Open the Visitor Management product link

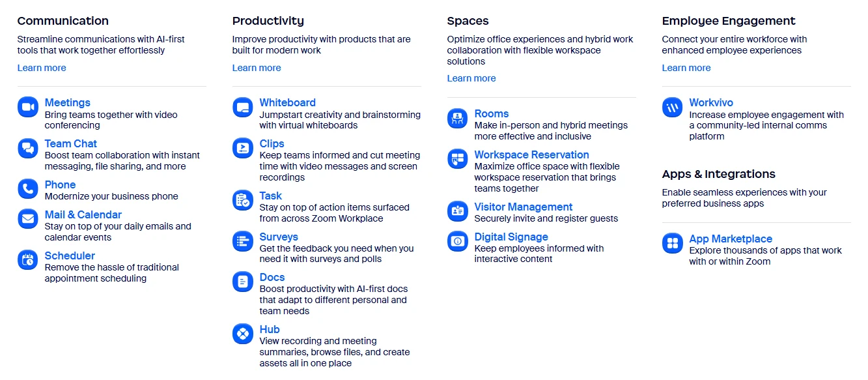[524, 207]
